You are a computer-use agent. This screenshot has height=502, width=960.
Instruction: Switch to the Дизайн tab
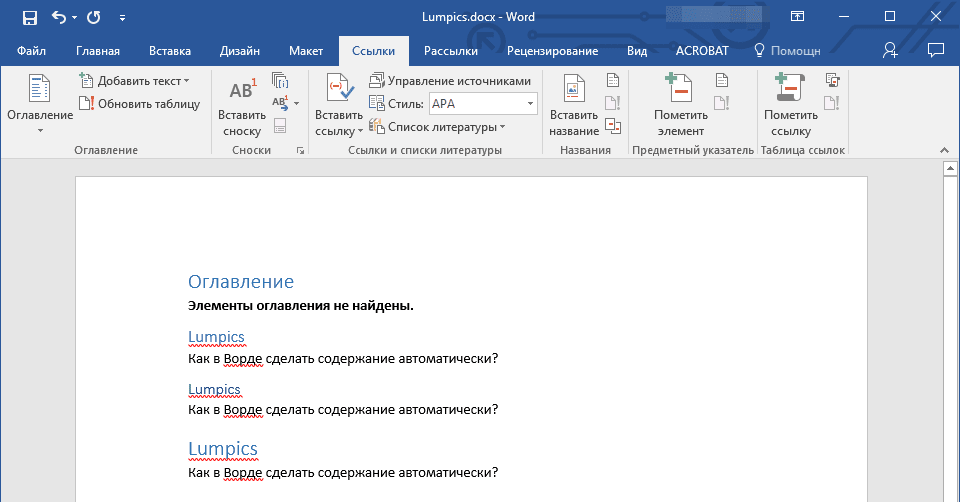coord(239,51)
